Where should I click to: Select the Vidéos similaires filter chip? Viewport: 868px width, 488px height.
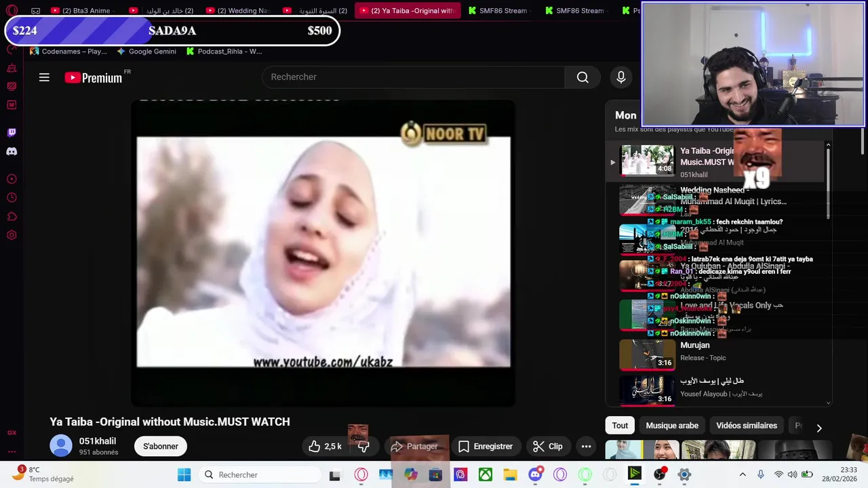747,426
